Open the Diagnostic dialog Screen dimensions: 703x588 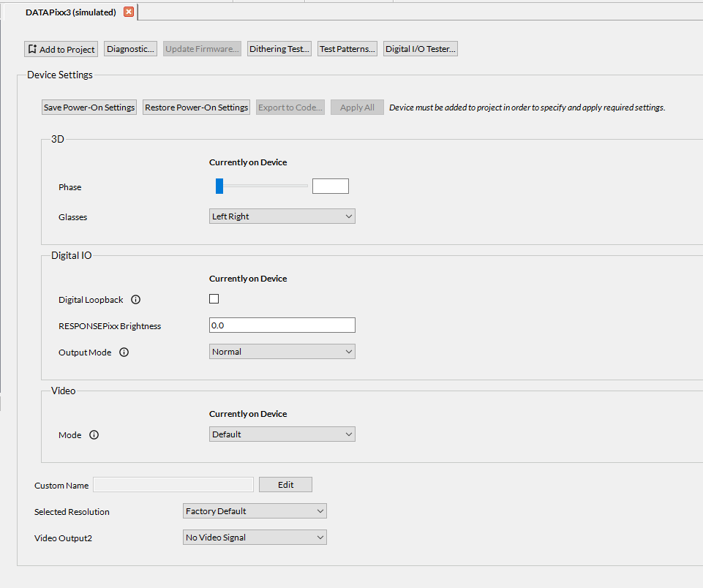[x=131, y=49]
